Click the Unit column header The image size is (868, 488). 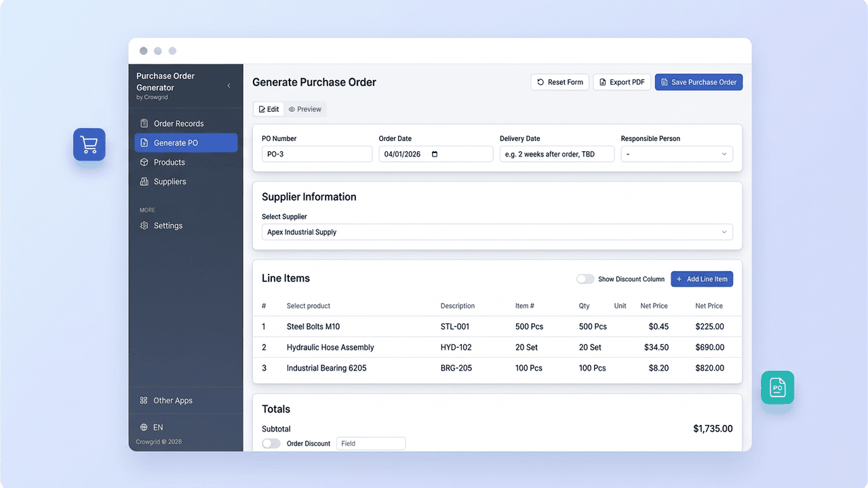[x=620, y=306]
